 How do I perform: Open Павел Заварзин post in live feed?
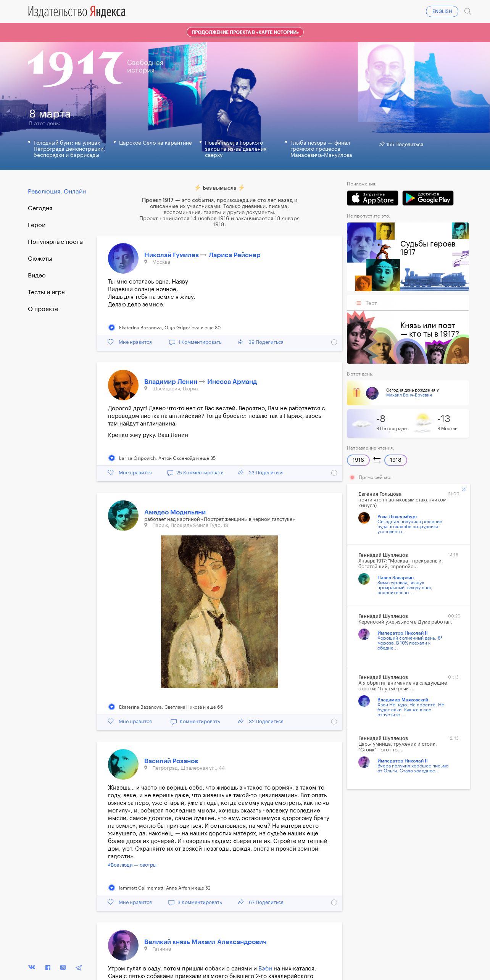pos(405,585)
